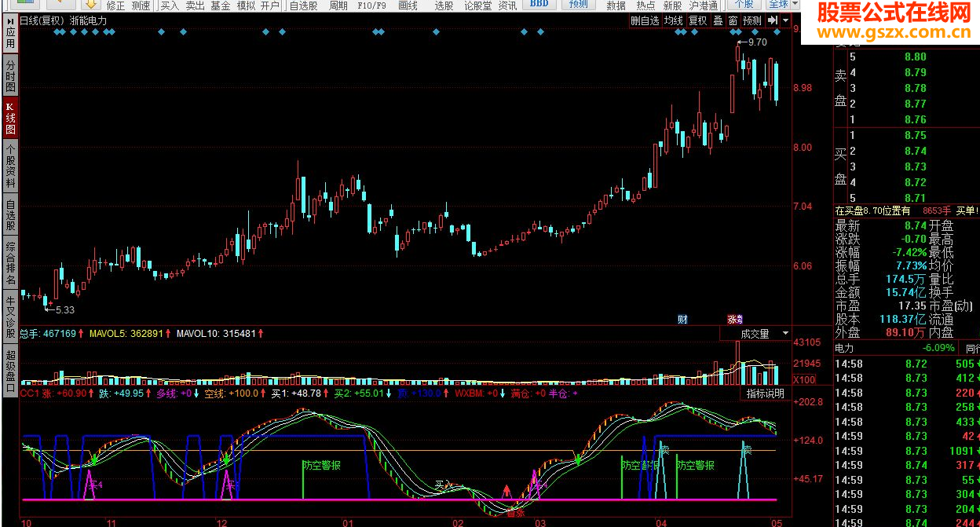Screen dimensions: 980x527
Task: Click the 金额 value 15.74亿
Action: [x=906, y=292]
